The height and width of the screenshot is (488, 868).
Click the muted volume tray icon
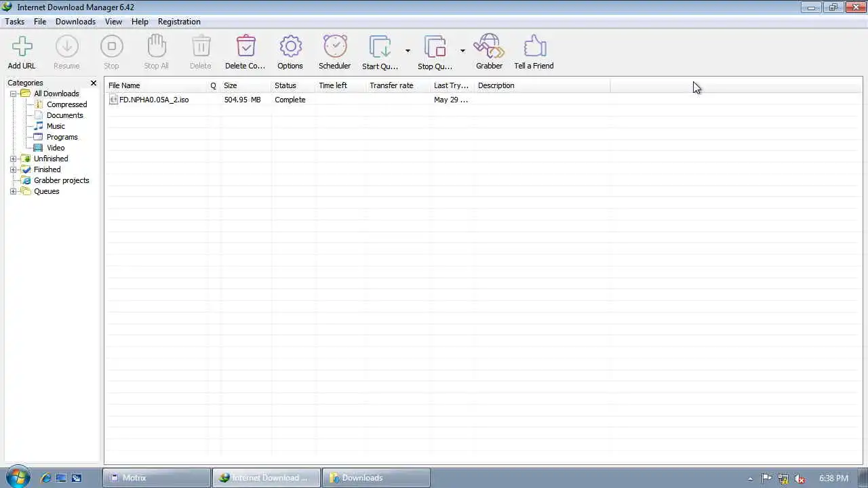[x=800, y=478]
